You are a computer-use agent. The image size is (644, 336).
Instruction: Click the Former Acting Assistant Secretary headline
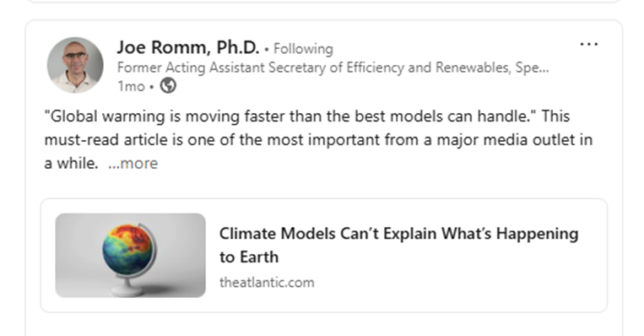coord(333,68)
